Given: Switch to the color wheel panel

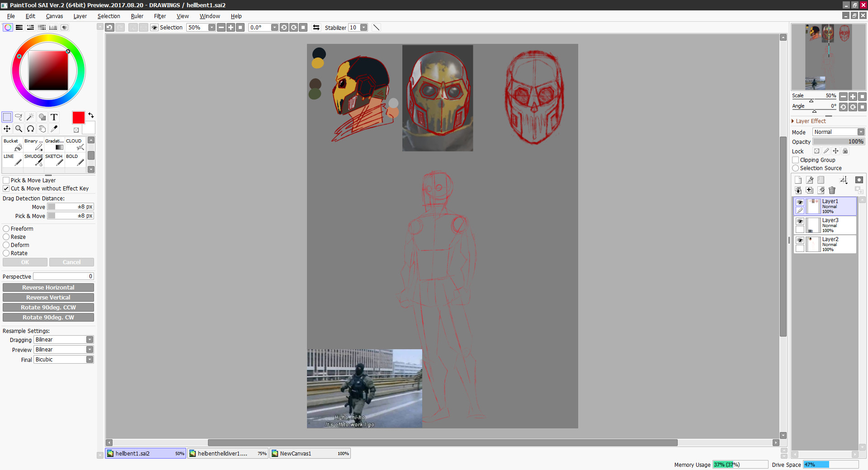Looking at the screenshot, I should click(x=8, y=28).
